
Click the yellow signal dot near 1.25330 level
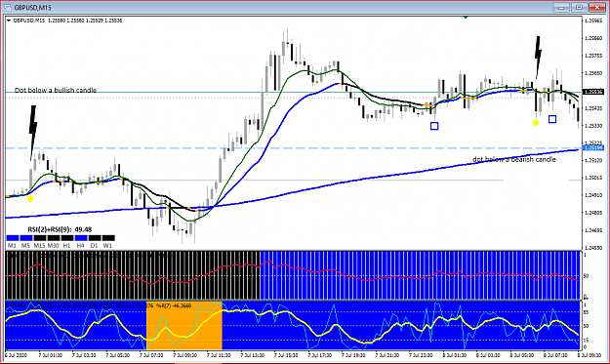click(x=536, y=123)
